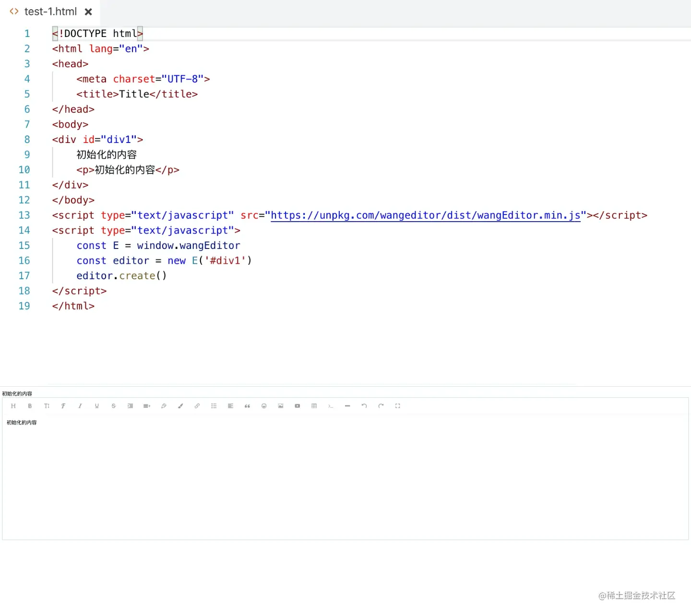Insert a horizontal divider line icon
This screenshot has width=691, height=616.
coord(347,406)
